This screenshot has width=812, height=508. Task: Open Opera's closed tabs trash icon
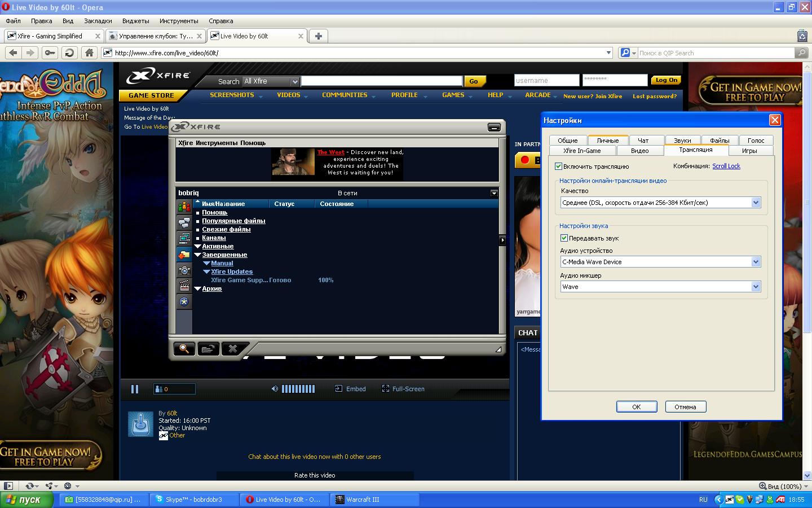point(802,36)
